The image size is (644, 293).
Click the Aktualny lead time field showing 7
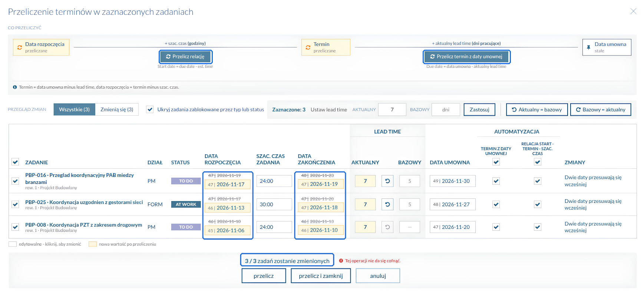coord(392,110)
